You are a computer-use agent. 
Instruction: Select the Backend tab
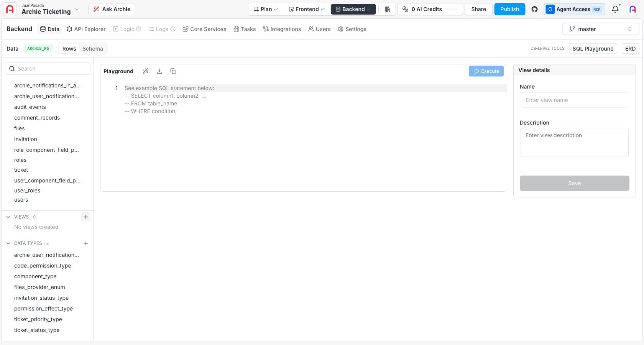pos(353,9)
